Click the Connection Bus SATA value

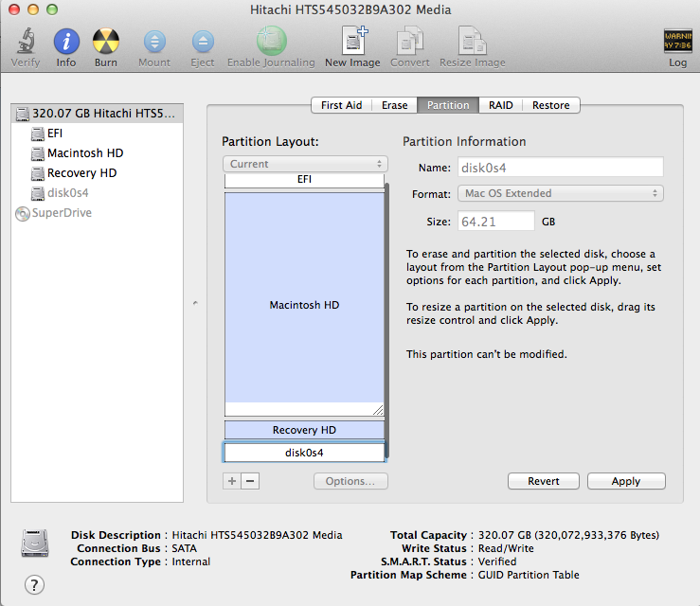[x=184, y=548]
